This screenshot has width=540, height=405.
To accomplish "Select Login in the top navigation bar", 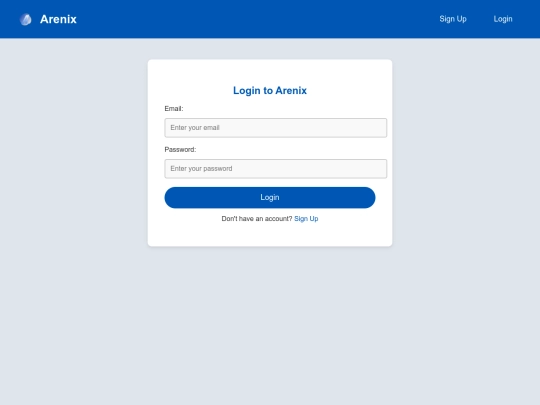I will [503, 19].
